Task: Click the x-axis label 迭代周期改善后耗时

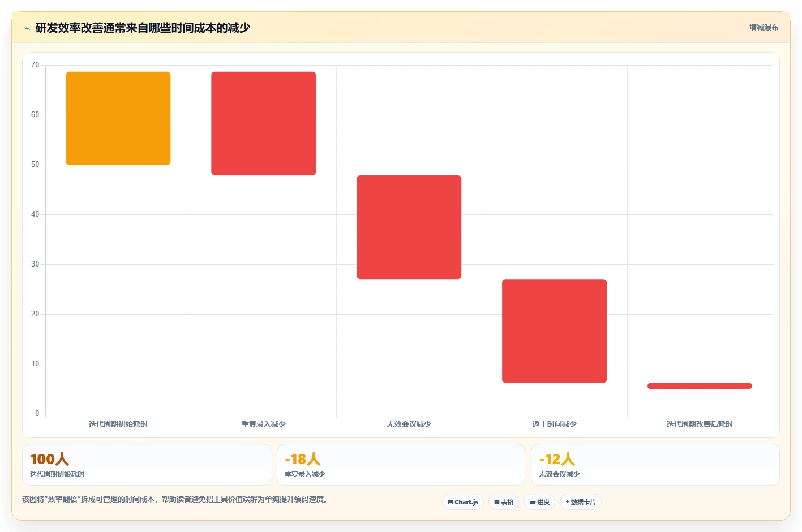Action: 700,424
